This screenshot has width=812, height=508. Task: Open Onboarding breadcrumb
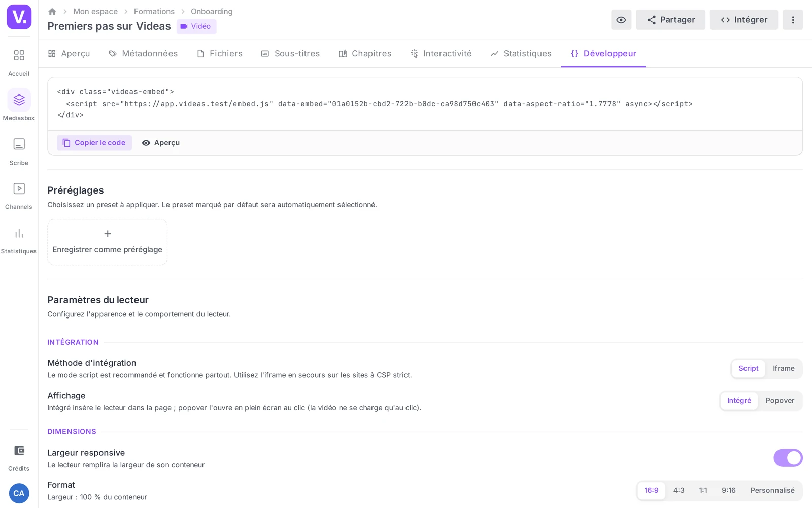click(x=212, y=11)
